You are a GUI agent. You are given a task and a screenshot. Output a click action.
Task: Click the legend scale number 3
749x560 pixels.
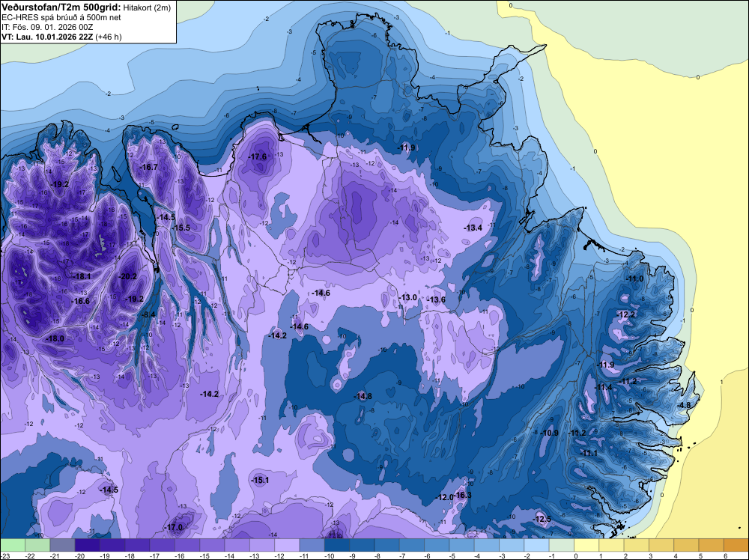(x=651, y=556)
